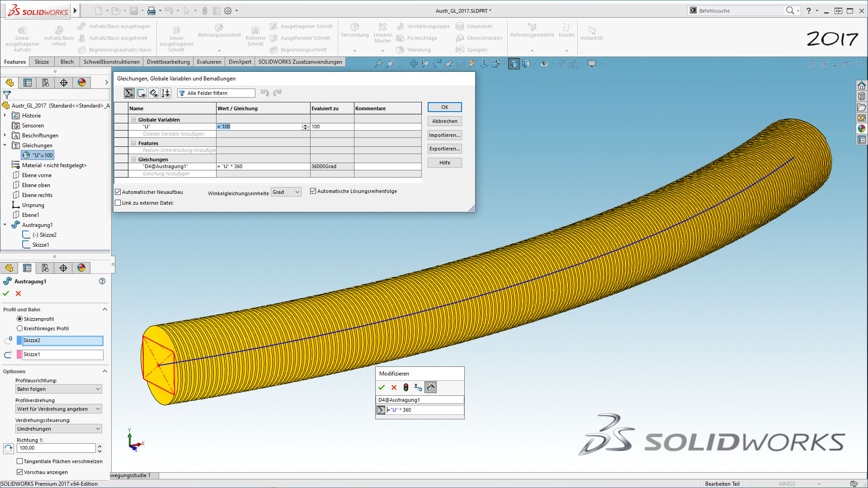Switch to Dimension view icon
The image size is (868, 488).
[x=154, y=93]
